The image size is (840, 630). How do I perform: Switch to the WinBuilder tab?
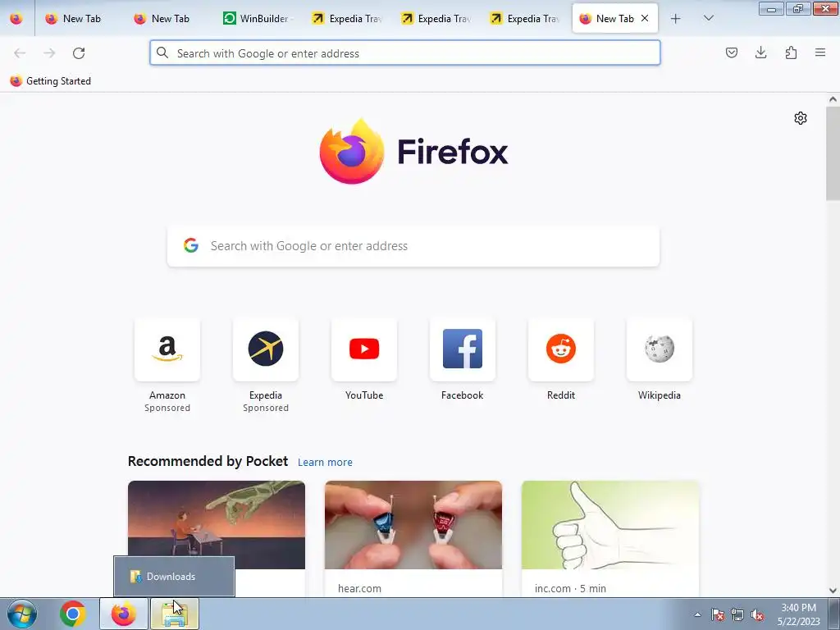tap(257, 19)
